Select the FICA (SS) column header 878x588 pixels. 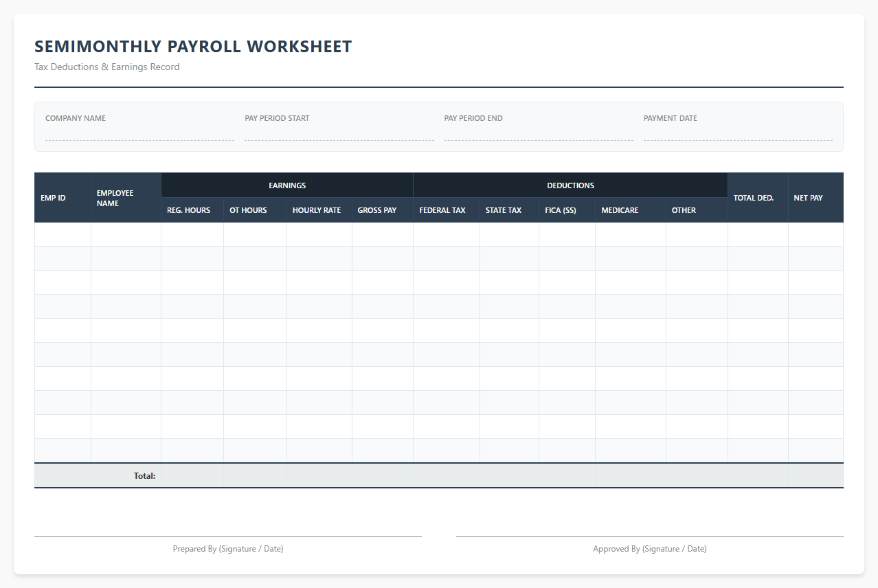567,210
